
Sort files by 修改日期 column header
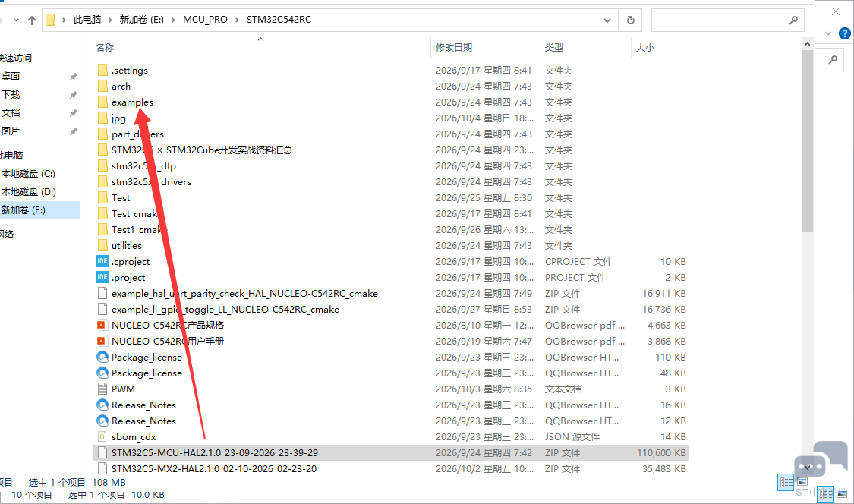click(454, 47)
